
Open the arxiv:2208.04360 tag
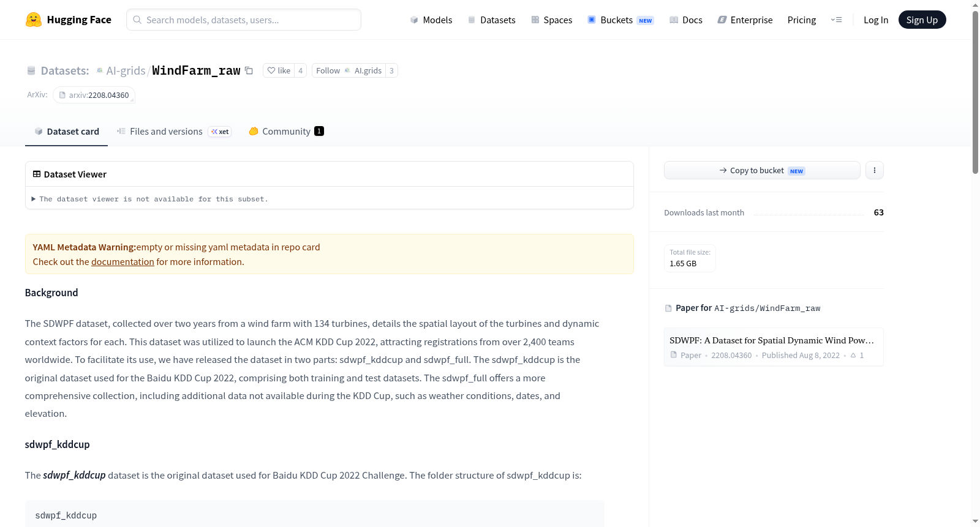(94, 95)
